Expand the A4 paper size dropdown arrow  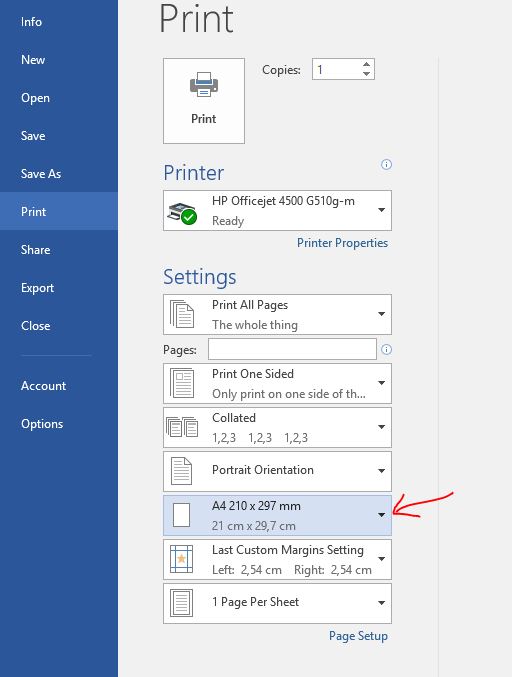(x=381, y=515)
